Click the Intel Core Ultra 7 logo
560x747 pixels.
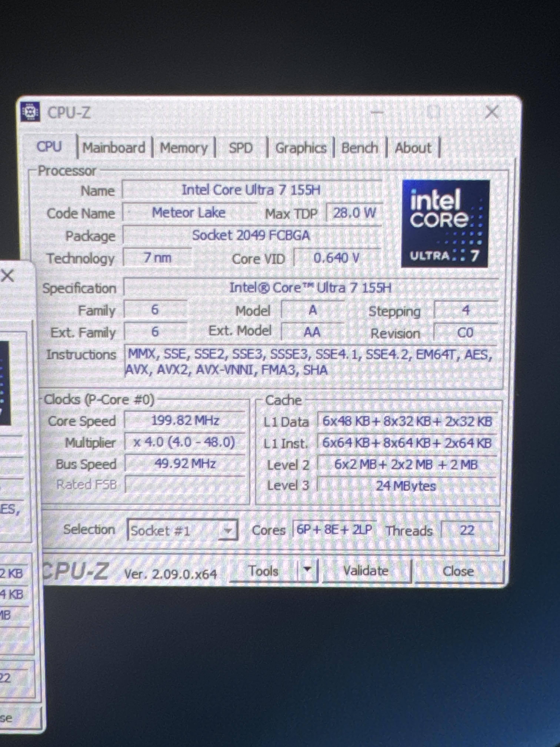pyautogui.click(x=445, y=223)
